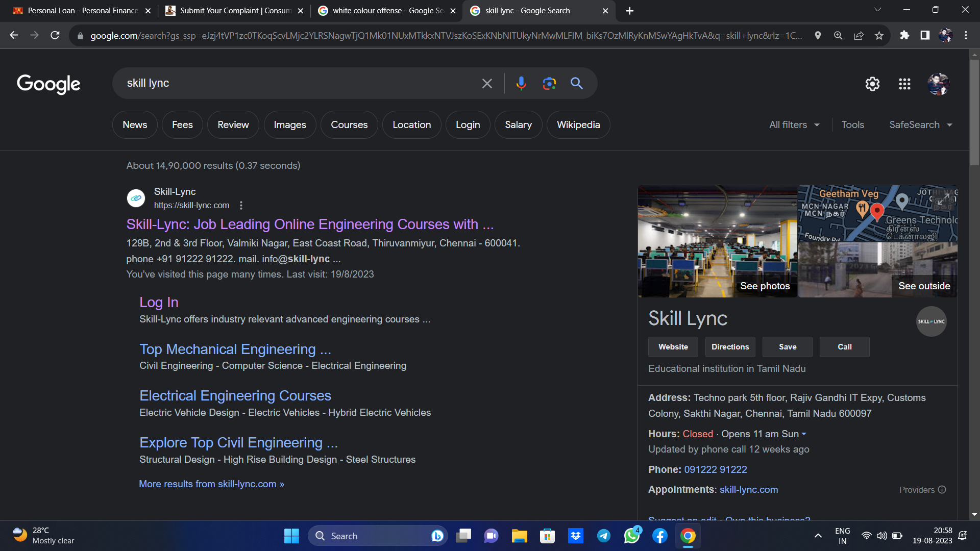Expand opening hours dropdown arrow
This screenshot has width=980, height=551.
click(804, 434)
